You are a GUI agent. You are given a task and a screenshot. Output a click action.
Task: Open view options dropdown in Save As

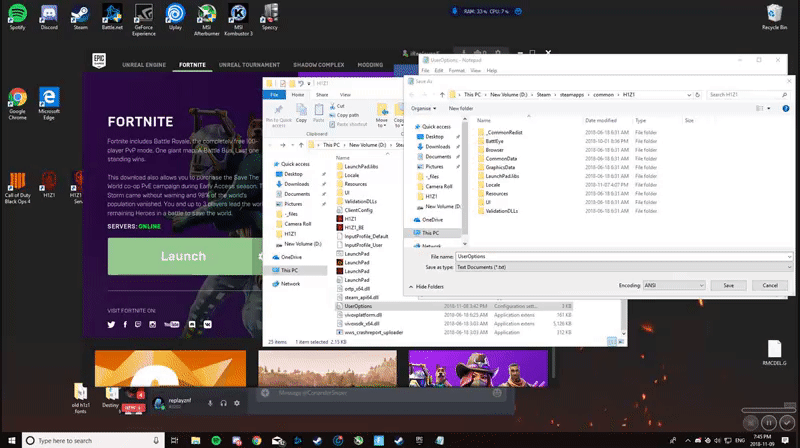(x=769, y=108)
